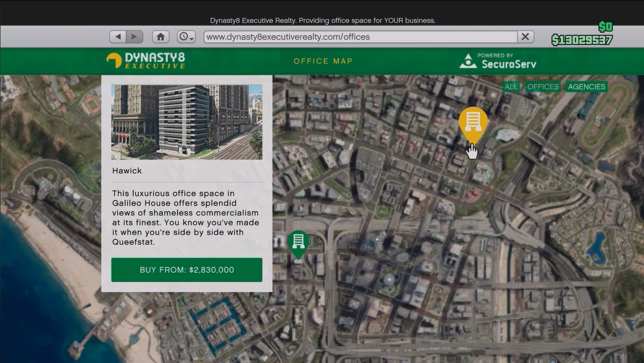This screenshot has width=644, height=363.
Task: Click the browser back arrow
Action: (x=118, y=37)
